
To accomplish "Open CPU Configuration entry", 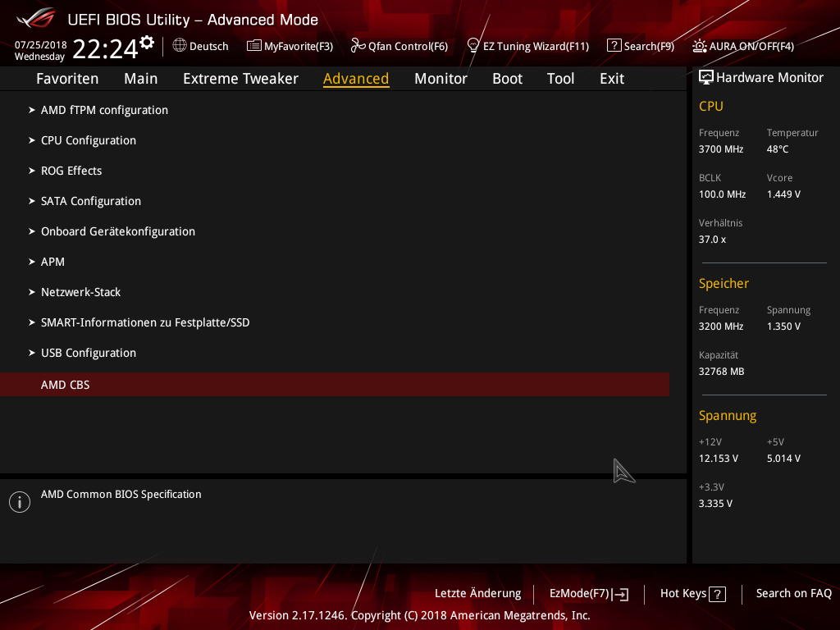I will (x=89, y=140).
